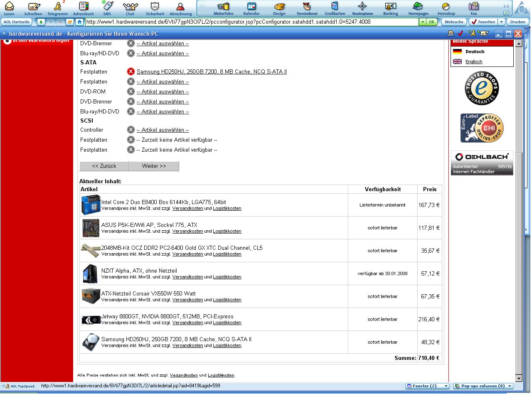
Task: Click the AOL triangle logo
Action: [x=522, y=9]
